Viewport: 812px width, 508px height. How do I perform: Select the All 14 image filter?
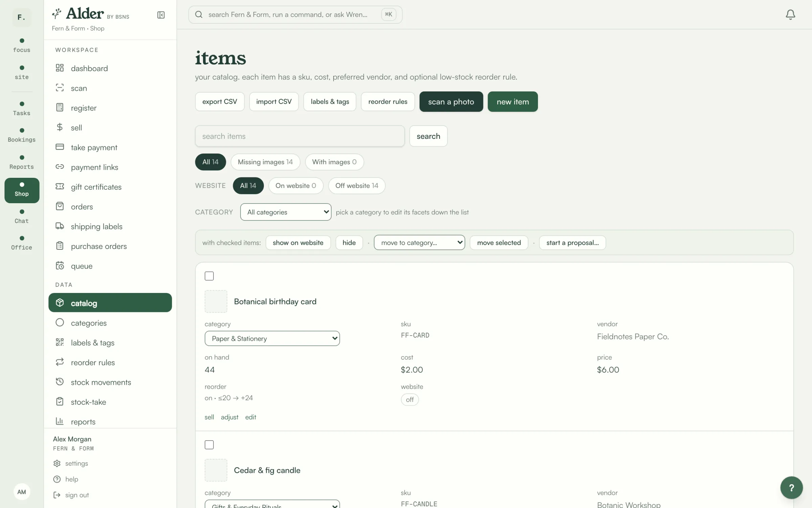(210, 162)
